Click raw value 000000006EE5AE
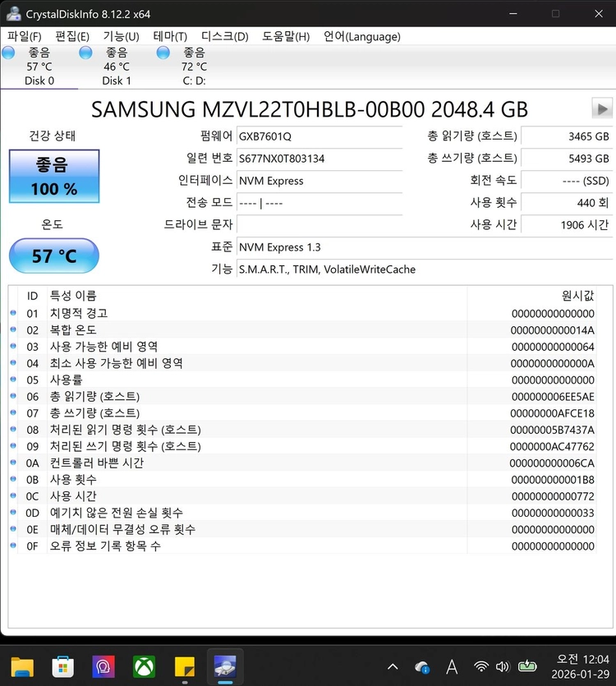The height and width of the screenshot is (686, 616). 553,396
